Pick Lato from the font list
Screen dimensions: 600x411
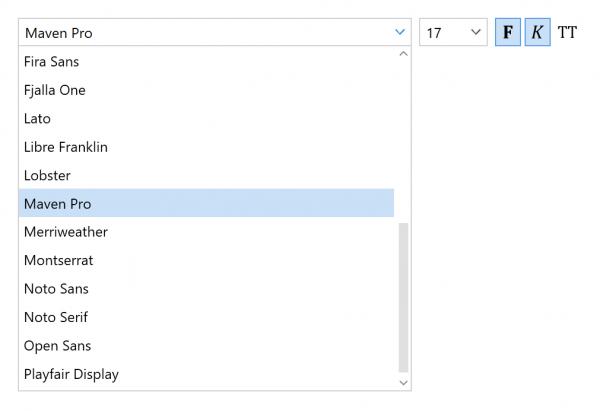(37, 118)
